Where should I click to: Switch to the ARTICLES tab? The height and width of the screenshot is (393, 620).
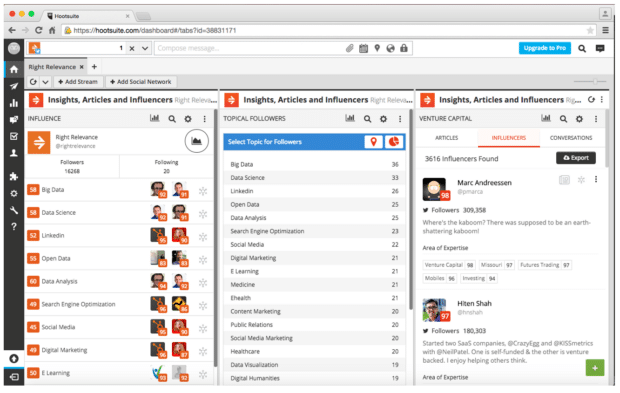[446, 138]
